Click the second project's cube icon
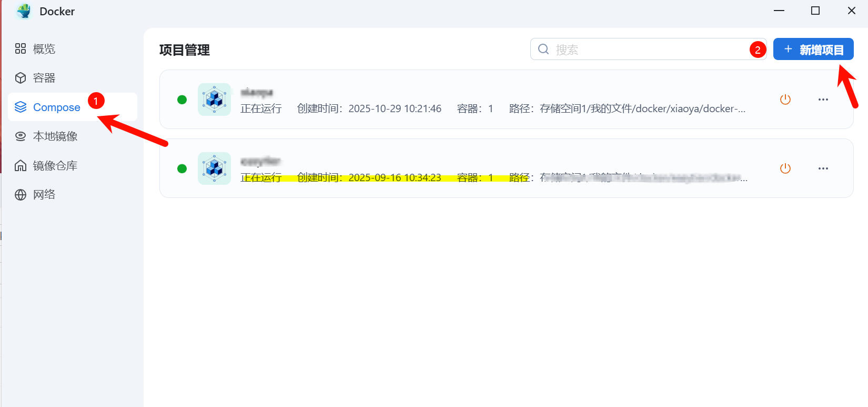This screenshot has height=407, width=868. [214, 168]
